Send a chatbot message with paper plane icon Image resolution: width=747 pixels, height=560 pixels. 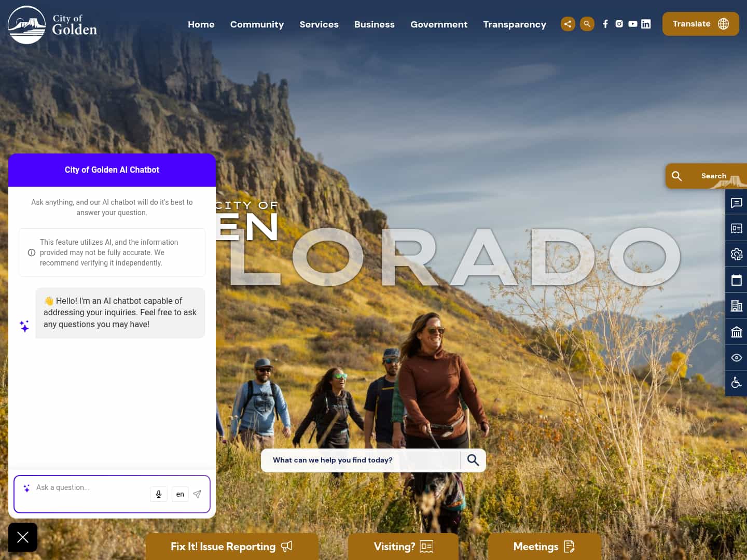[197, 494]
